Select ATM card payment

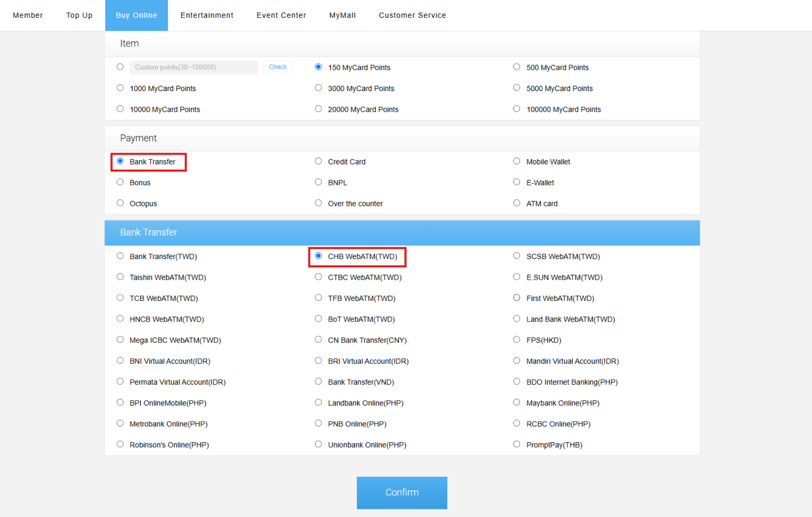tap(517, 203)
